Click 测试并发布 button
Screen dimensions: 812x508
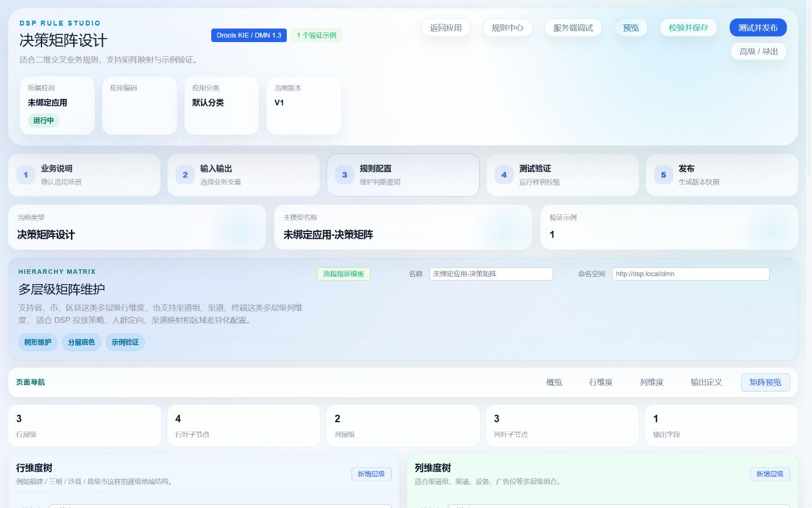[758, 27]
